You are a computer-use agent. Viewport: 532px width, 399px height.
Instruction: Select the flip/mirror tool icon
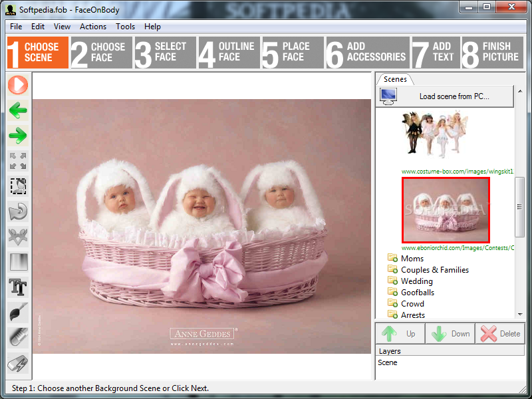tap(18, 237)
